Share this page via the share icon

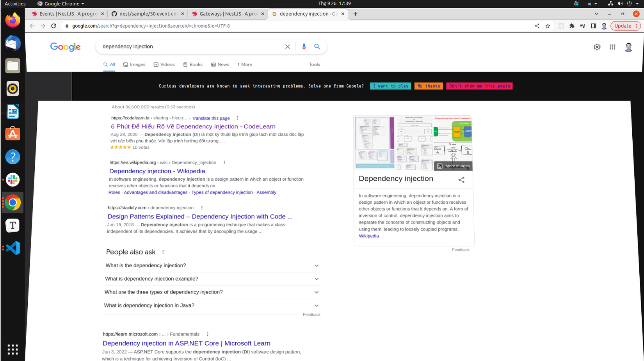[x=537, y=26]
